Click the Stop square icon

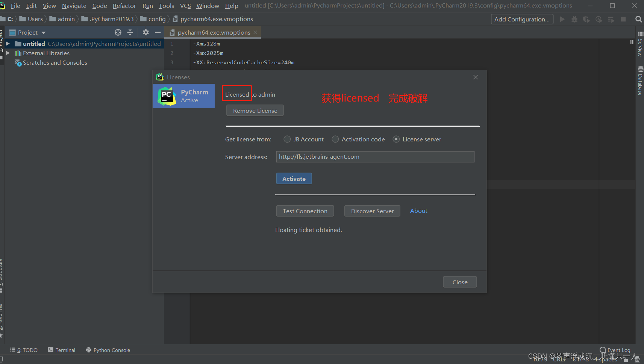pos(623,19)
